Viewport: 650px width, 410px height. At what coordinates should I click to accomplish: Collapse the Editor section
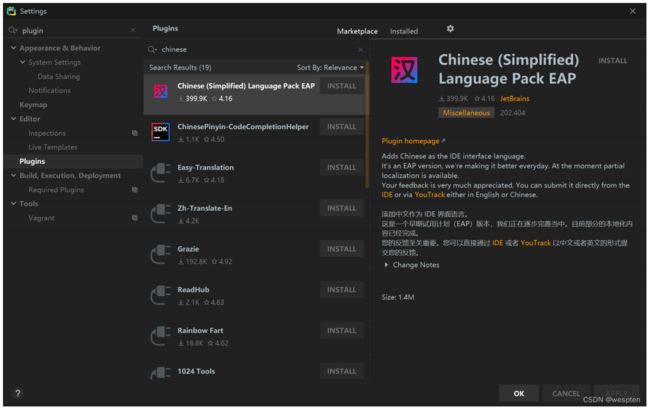click(14, 119)
